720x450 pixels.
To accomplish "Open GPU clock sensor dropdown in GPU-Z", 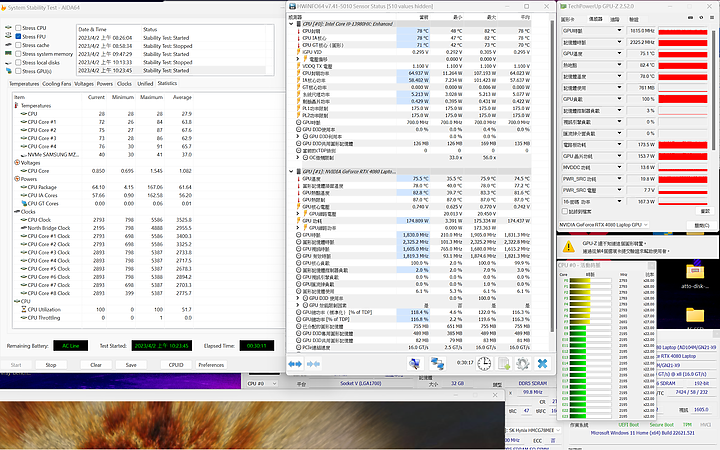I will click(619, 31).
